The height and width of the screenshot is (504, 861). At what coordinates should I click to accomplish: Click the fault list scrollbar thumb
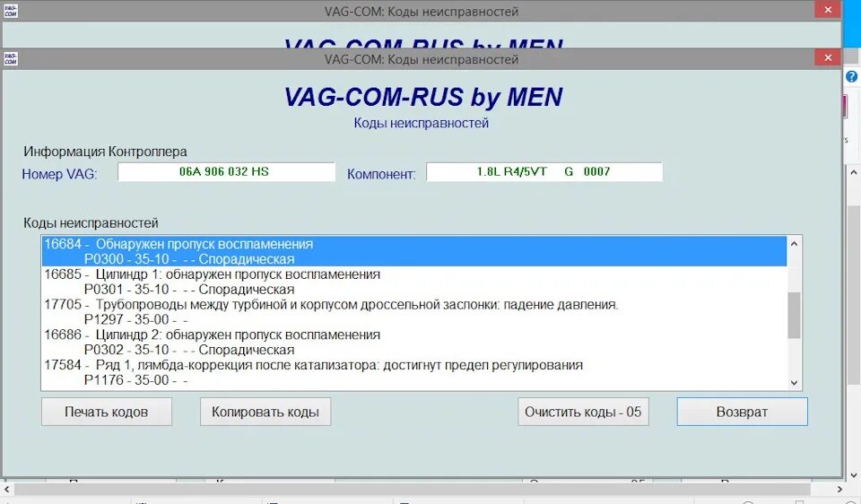(794, 315)
